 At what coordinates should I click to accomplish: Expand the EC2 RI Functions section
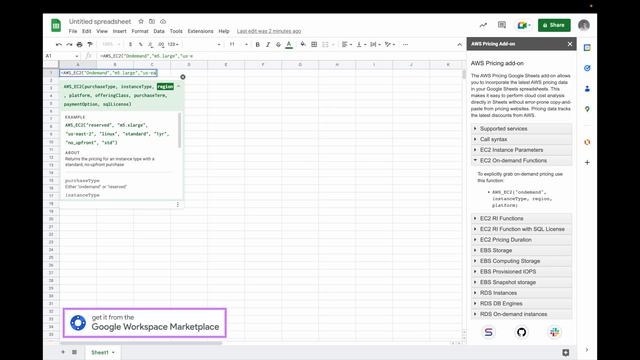click(x=521, y=218)
